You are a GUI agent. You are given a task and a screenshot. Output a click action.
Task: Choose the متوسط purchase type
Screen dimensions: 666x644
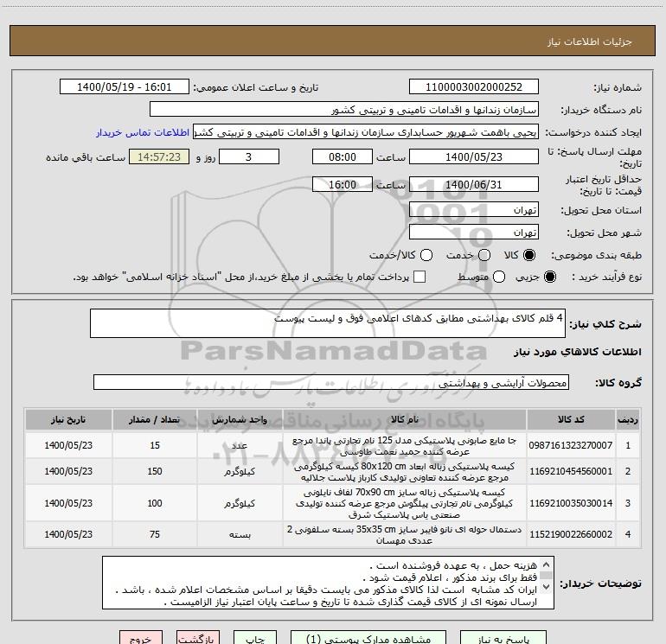coord(499,277)
